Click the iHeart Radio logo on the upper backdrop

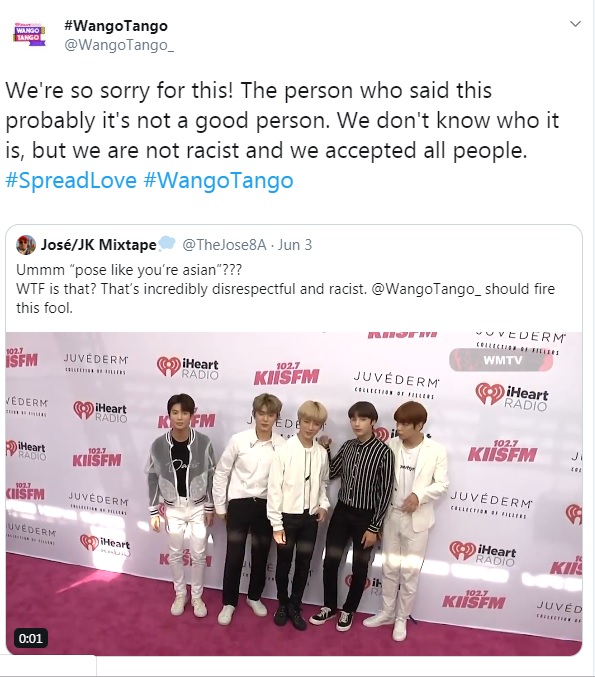pos(187,367)
